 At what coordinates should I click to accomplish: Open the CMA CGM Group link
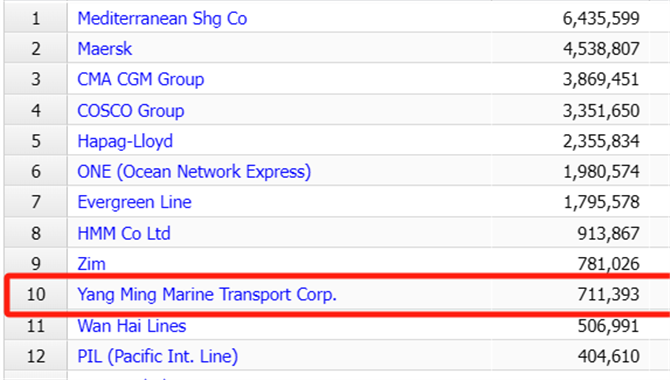point(141,80)
